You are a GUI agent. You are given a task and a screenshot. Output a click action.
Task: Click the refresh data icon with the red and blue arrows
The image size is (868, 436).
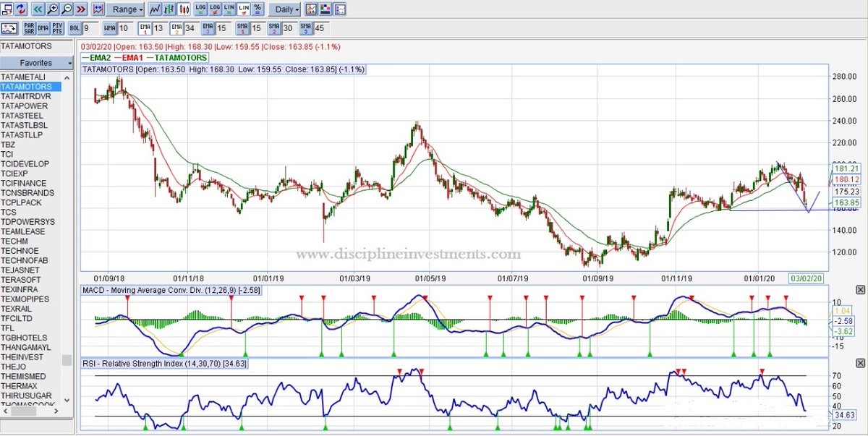tap(21, 9)
